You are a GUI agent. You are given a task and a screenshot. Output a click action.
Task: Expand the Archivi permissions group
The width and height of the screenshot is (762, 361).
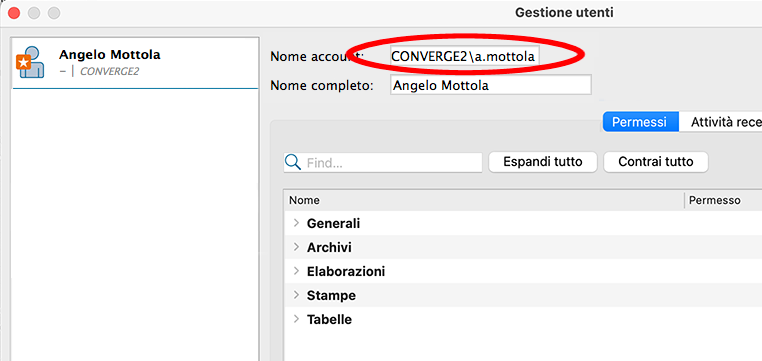pos(296,247)
